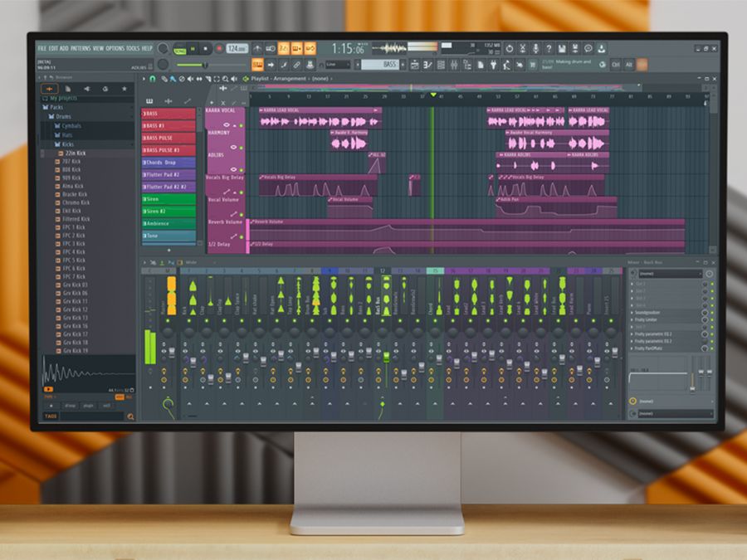Toggle the orange loop recording button

310,49
